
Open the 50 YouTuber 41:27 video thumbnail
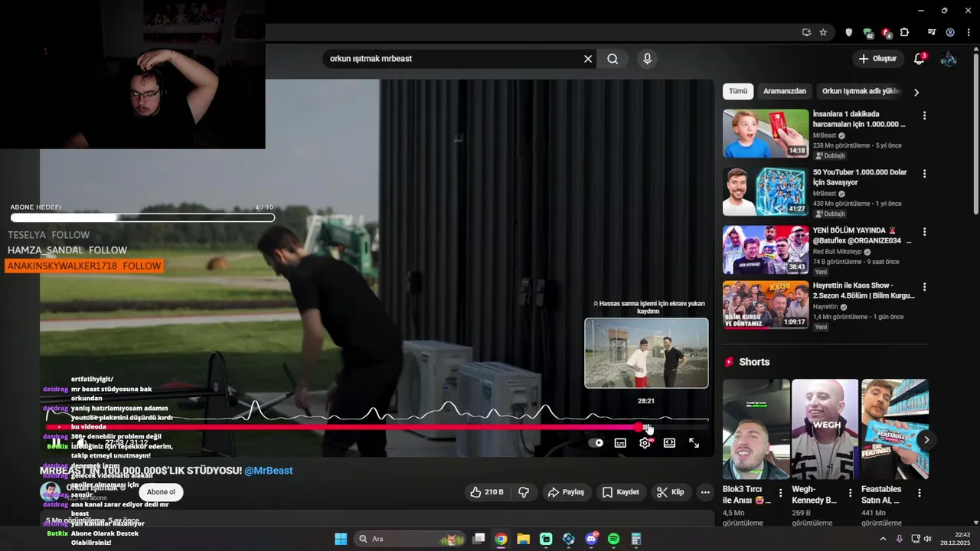(766, 191)
